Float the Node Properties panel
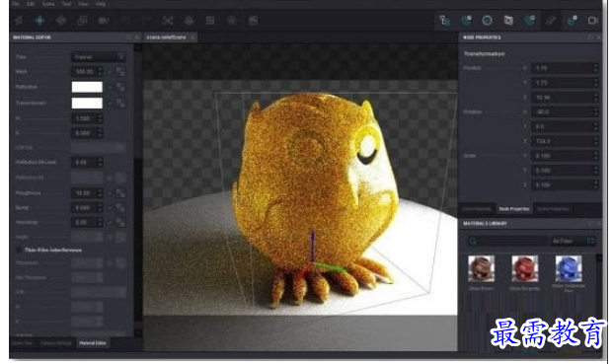 click(x=590, y=37)
